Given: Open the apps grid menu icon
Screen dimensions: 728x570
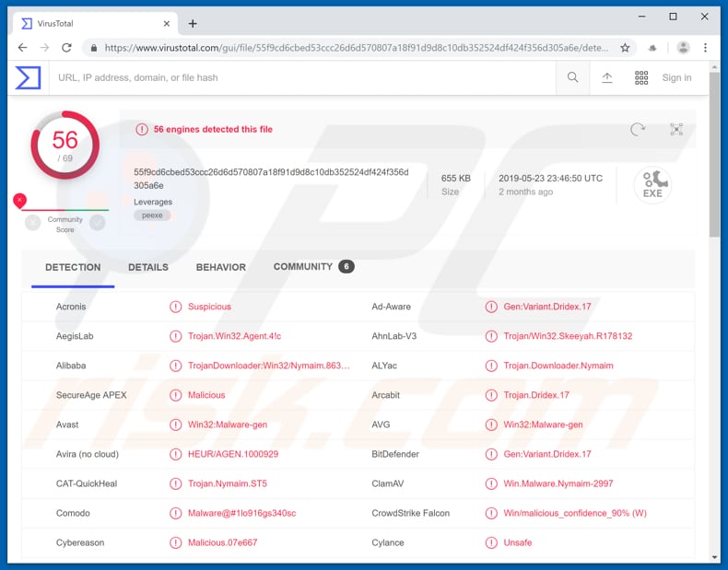Looking at the screenshot, I should click(x=641, y=77).
